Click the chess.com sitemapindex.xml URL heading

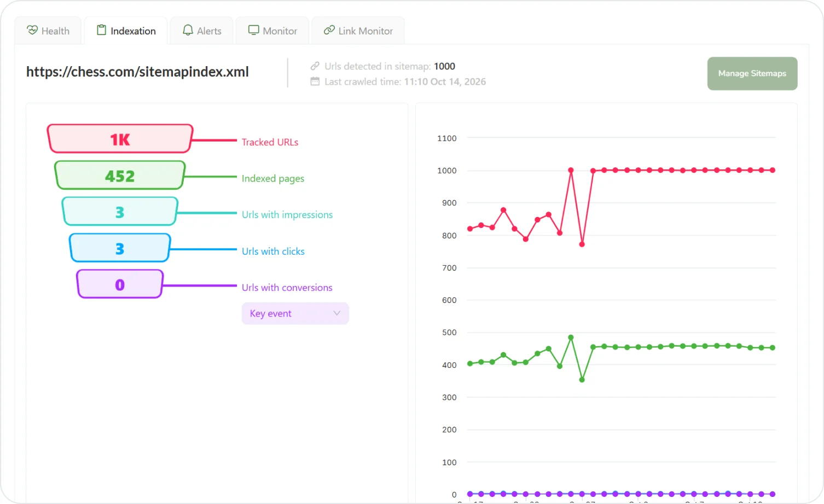coord(137,72)
